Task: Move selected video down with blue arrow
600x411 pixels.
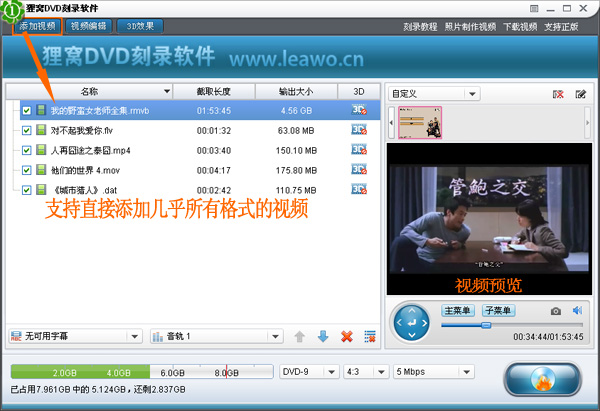Action: [x=323, y=336]
